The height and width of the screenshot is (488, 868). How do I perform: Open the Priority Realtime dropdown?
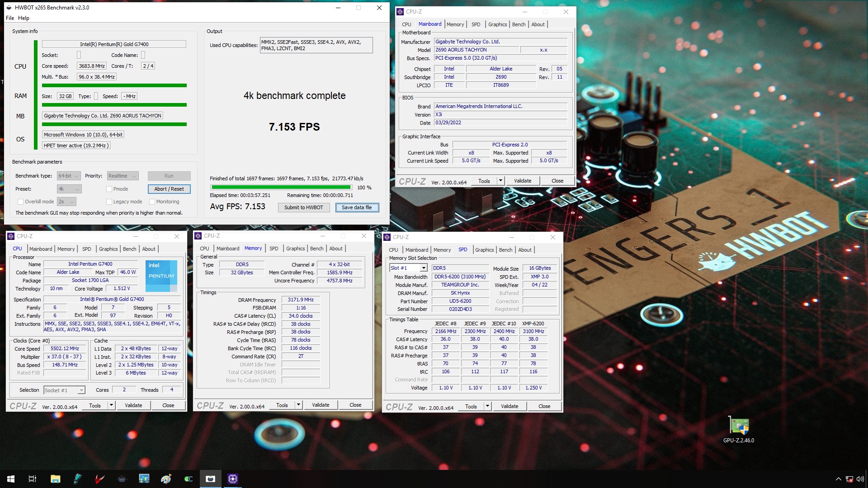(x=123, y=176)
